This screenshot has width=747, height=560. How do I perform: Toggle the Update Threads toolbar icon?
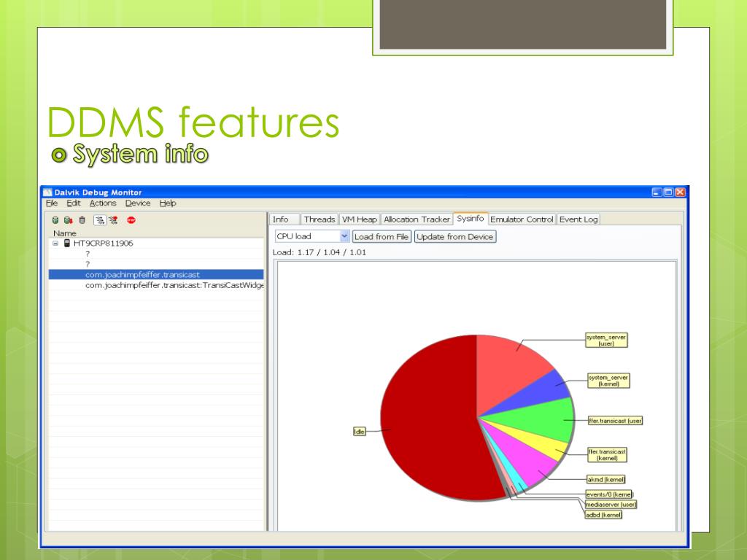click(99, 220)
